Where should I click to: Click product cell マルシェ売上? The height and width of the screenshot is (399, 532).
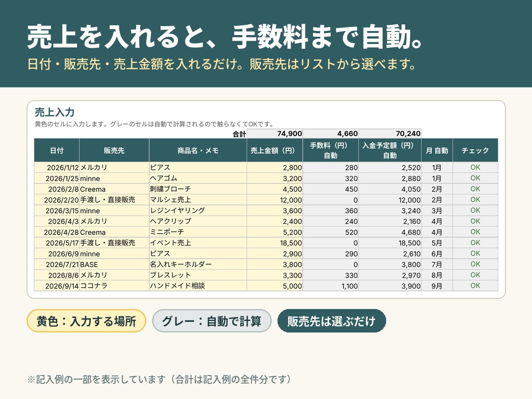tap(198, 200)
